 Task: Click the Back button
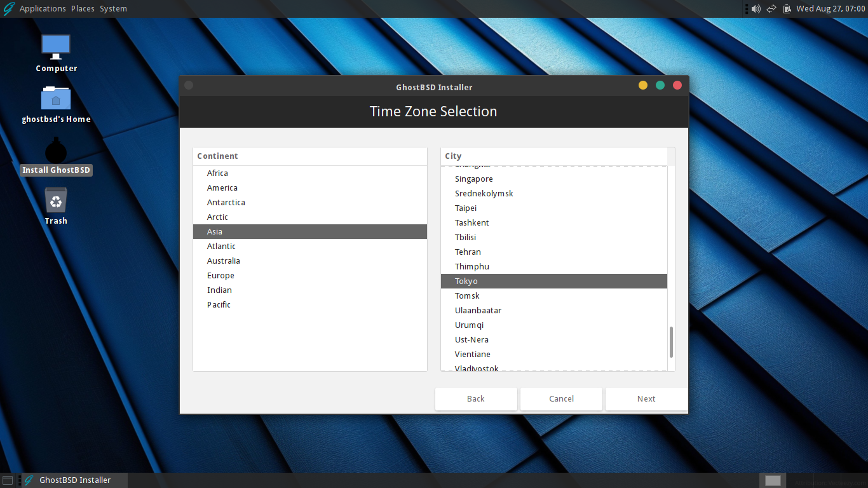coord(476,399)
